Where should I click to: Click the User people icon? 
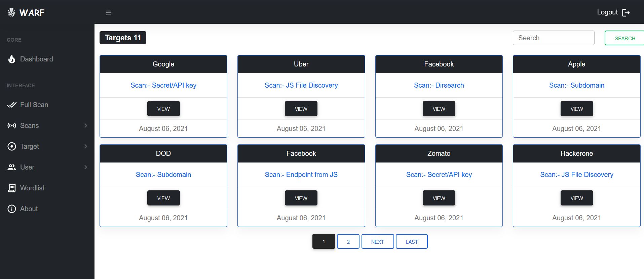point(12,167)
